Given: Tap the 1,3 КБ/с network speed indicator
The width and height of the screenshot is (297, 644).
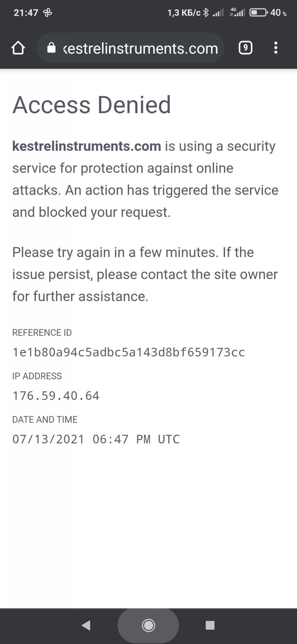Looking at the screenshot, I should 184,13.
